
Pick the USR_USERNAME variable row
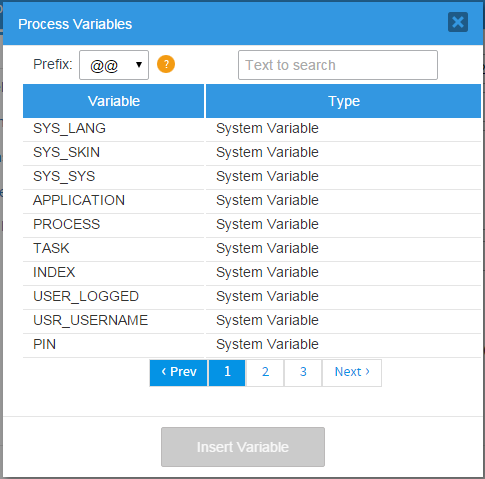[x=252, y=321]
